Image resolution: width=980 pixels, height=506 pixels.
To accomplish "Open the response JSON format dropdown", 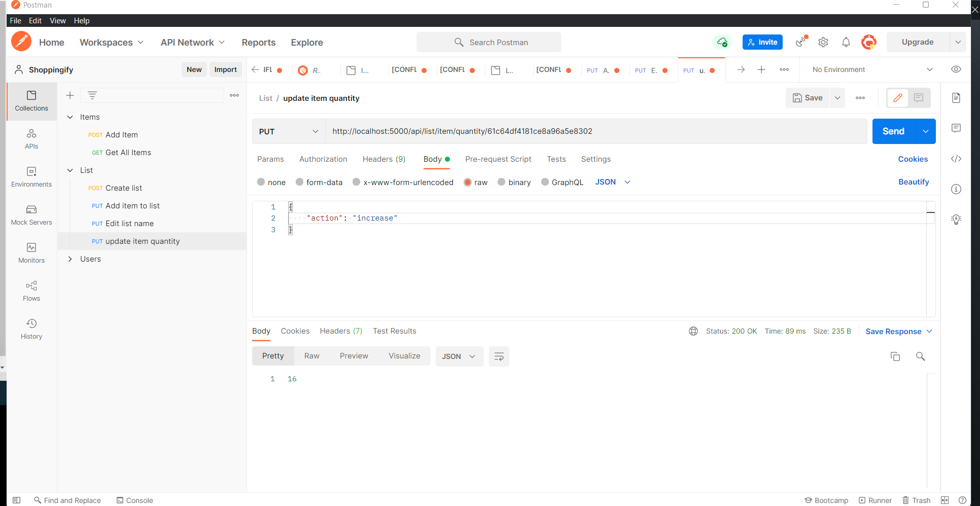I will [460, 356].
